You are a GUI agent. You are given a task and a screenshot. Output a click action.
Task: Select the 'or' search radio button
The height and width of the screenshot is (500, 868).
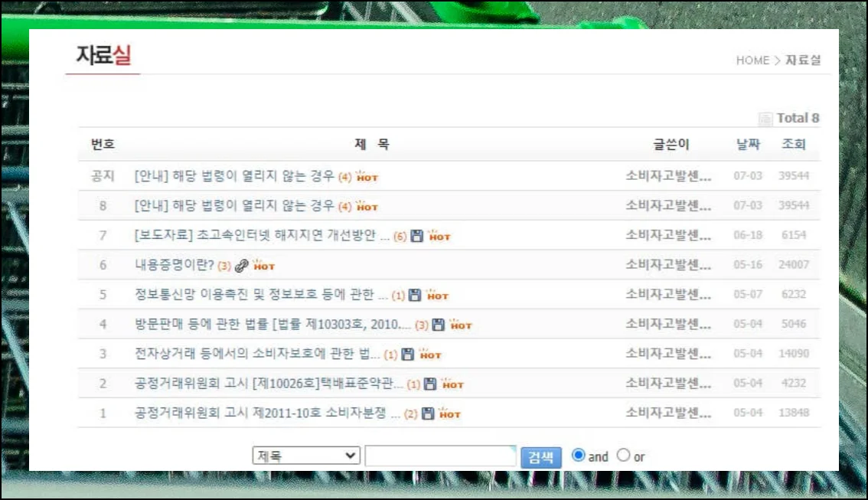(623, 455)
